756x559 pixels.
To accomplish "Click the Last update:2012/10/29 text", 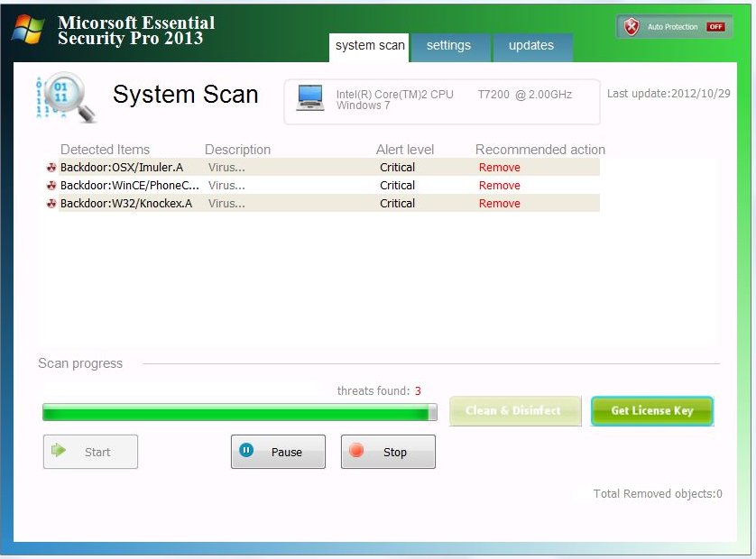I will pos(668,94).
